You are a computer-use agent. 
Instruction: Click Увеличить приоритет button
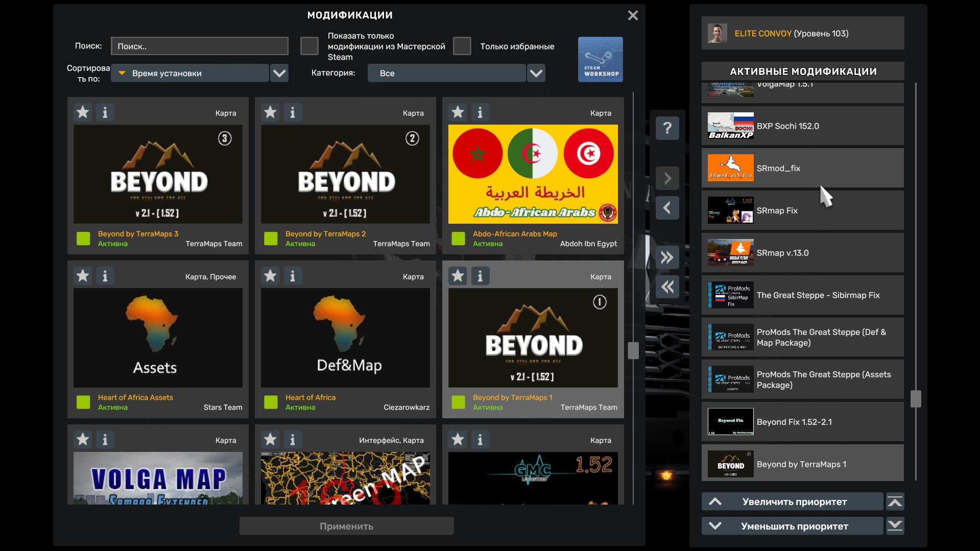click(x=793, y=501)
